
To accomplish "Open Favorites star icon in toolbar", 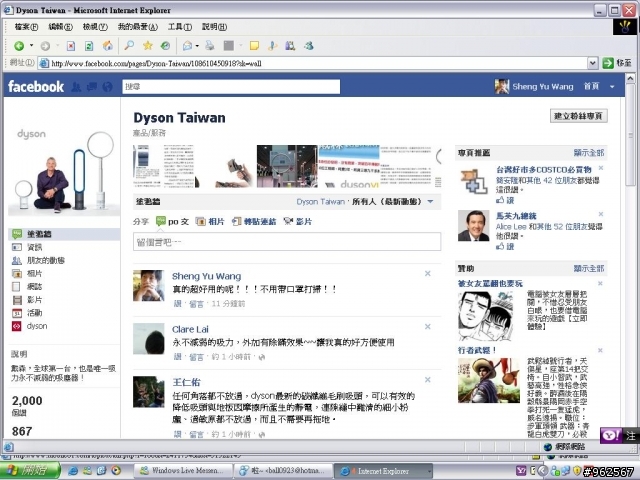I will point(147,45).
